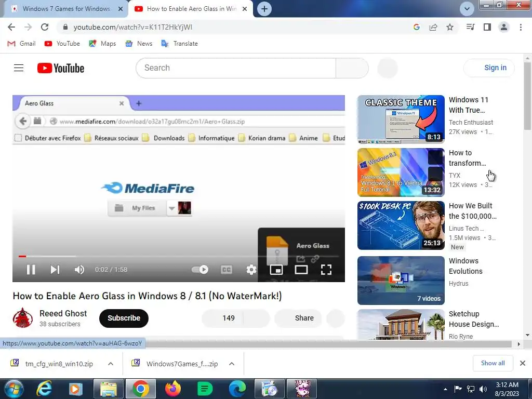
Task: Open Maps bookmark
Action: [102, 44]
